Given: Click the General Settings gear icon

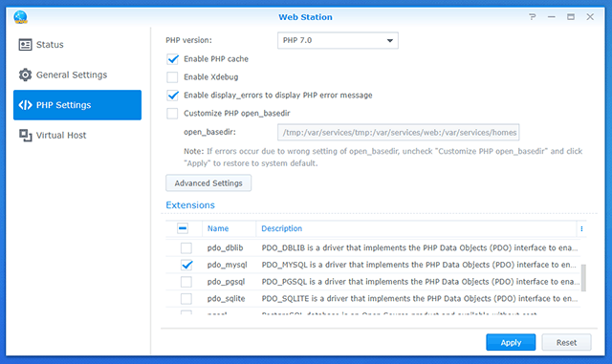Looking at the screenshot, I should [x=26, y=75].
